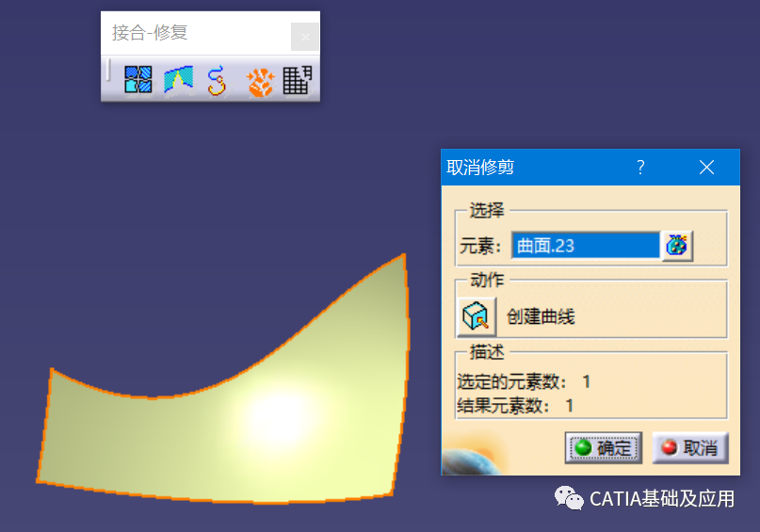This screenshot has width=760, height=532.
Task: Select the Healing tool icon
Action: tap(178, 79)
